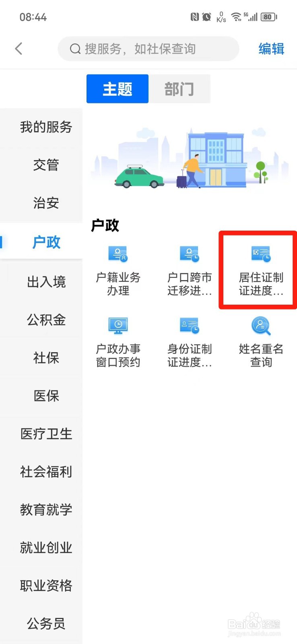Image resolution: width=297 pixels, height=644 pixels.
Task: Open 居住证制证进度 icon
Action: coord(261,254)
